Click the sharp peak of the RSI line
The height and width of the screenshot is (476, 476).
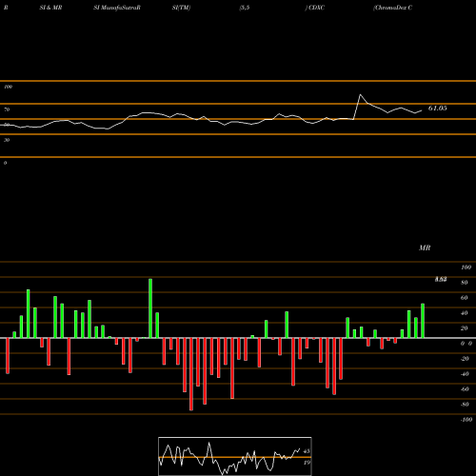360,94
